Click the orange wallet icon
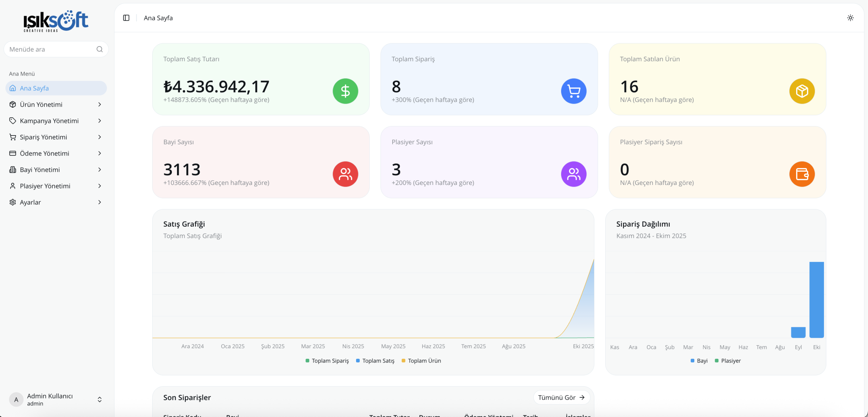868x417 pixels. click(x=802, y=174)
